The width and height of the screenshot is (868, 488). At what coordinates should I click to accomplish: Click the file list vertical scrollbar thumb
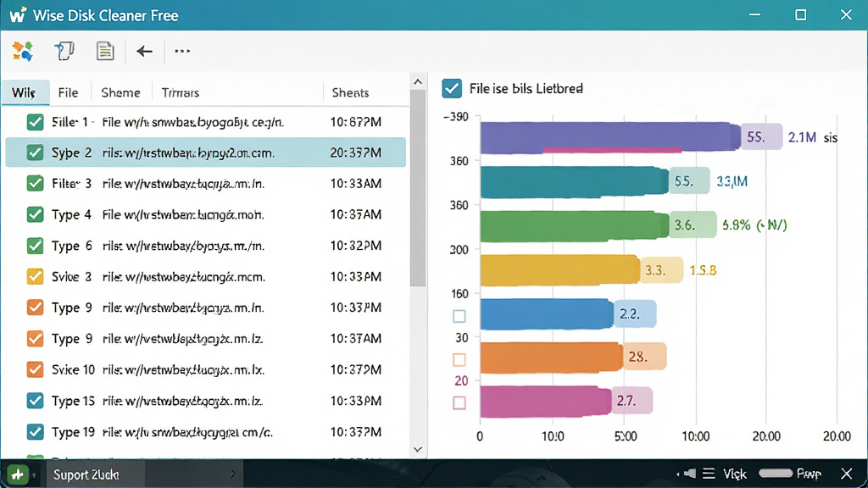point(418,188)
